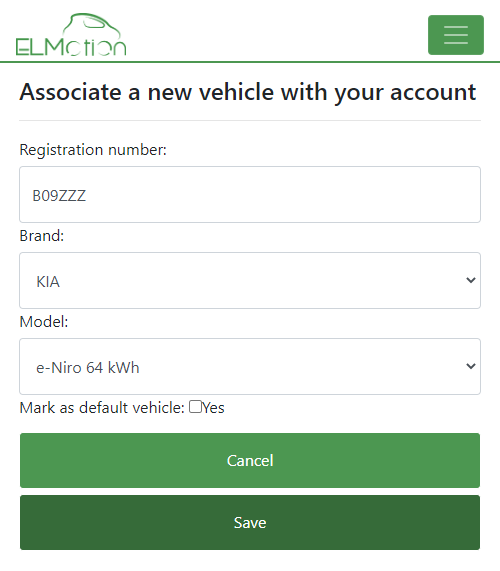Focus the Registration number input field

(x=250, y=194)
